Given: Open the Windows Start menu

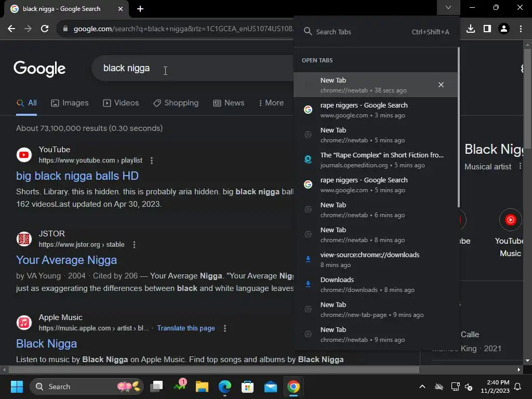Looking at the screenshot, I should pyautogui.click(x=17, y=387).
